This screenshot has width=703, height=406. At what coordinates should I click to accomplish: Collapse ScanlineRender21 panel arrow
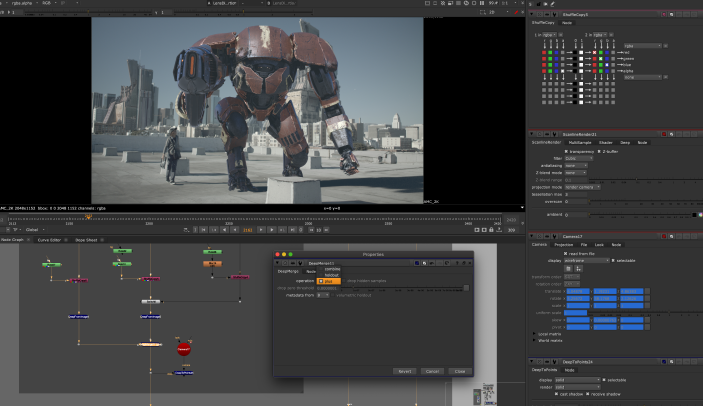click(x=532, y=134)
